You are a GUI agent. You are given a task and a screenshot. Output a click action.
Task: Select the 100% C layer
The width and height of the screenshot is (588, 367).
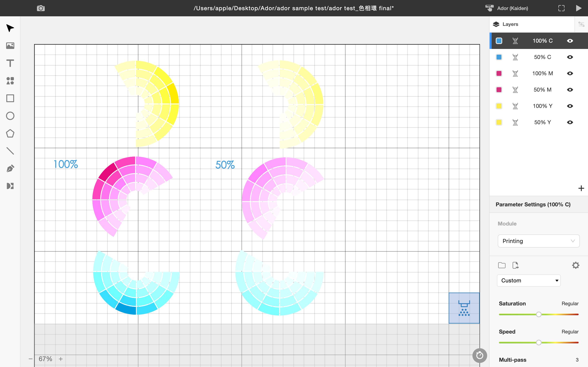coord(542,41)
